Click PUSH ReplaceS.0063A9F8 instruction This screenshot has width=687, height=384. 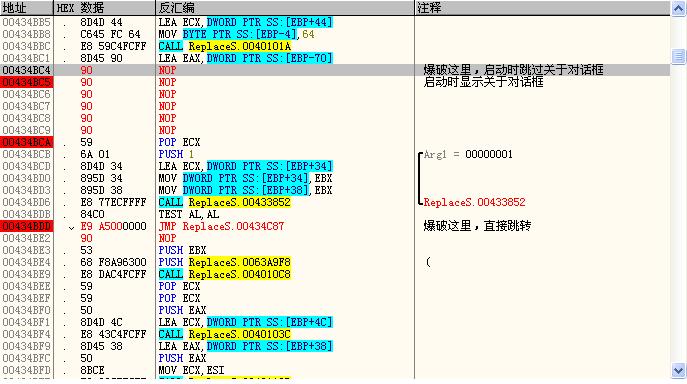(x=224, y=262)
